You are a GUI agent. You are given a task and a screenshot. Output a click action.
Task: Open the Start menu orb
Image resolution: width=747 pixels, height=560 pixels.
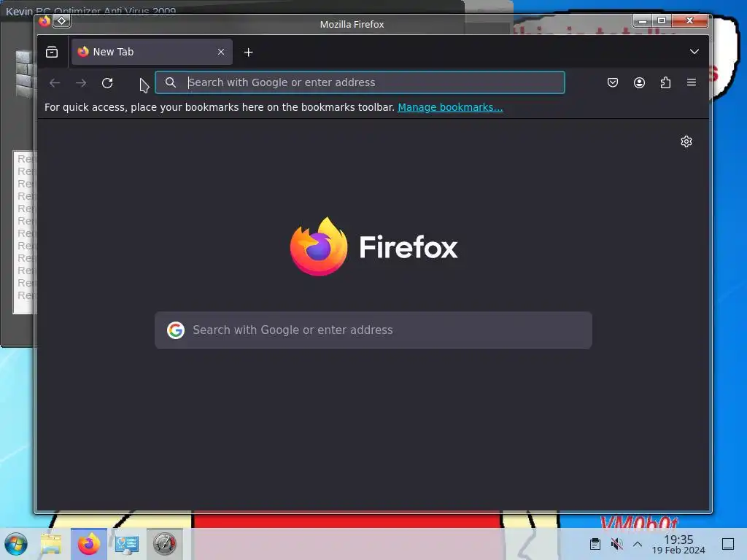coord(16,544)
